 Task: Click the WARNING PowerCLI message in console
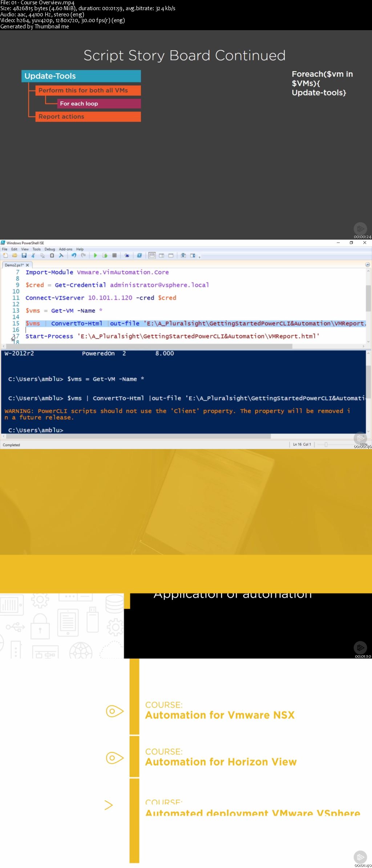point(177,414)
